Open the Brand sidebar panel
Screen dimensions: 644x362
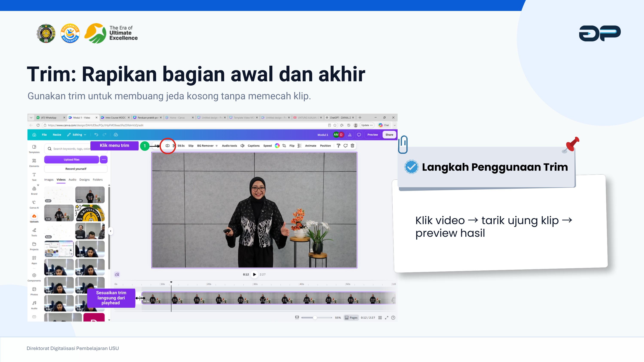tap(34, 191)
